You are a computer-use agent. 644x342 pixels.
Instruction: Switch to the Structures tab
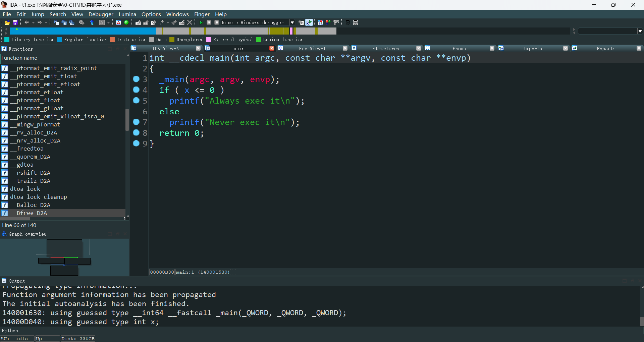386,48
